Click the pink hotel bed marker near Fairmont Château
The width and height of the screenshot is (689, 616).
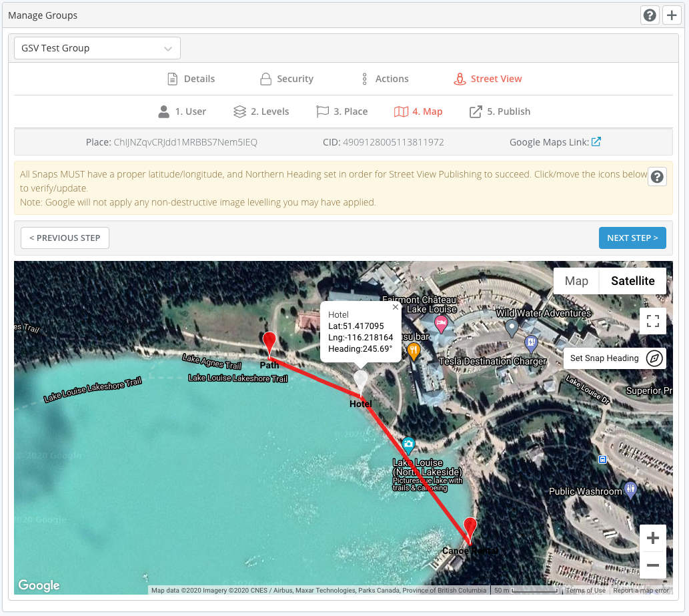pyautogui.click(x=441, y=324)
